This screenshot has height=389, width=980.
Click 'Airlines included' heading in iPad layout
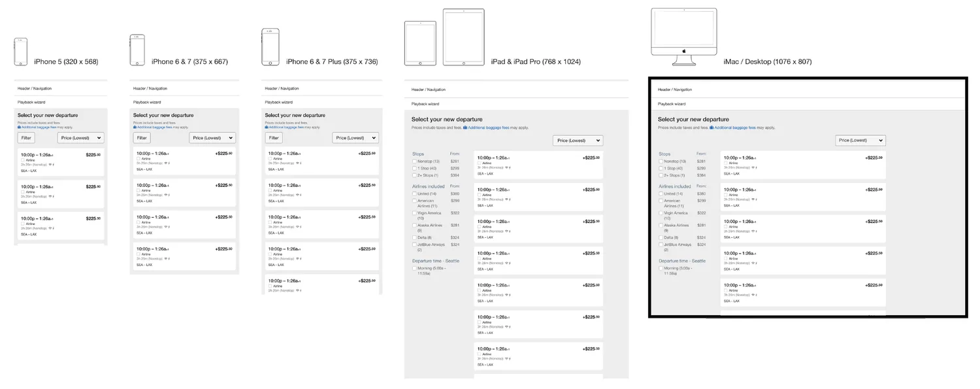(429, 186)
